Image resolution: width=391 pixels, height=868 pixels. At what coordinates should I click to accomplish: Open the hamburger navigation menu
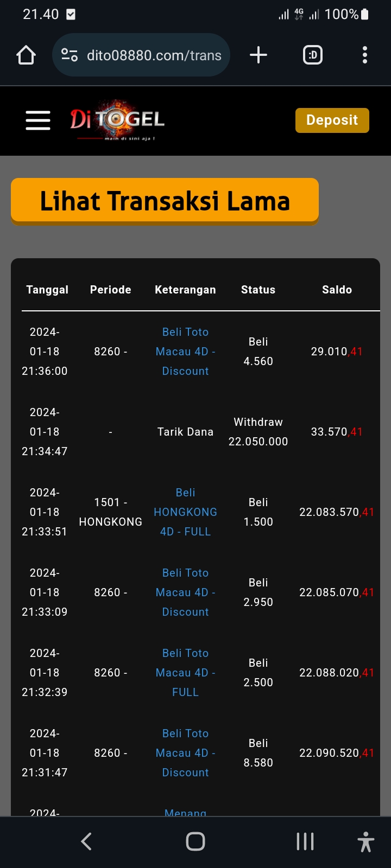pyautogui.click(x=38, y=120)
